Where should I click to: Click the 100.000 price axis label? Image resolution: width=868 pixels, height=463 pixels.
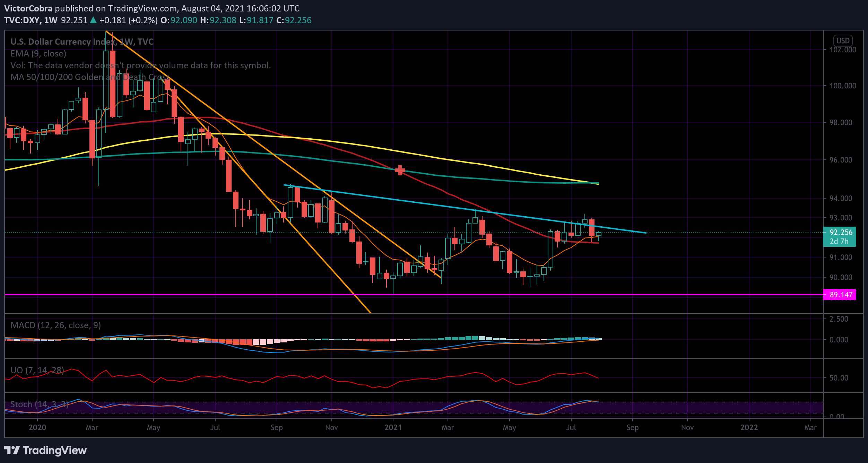tap(843, 86)
